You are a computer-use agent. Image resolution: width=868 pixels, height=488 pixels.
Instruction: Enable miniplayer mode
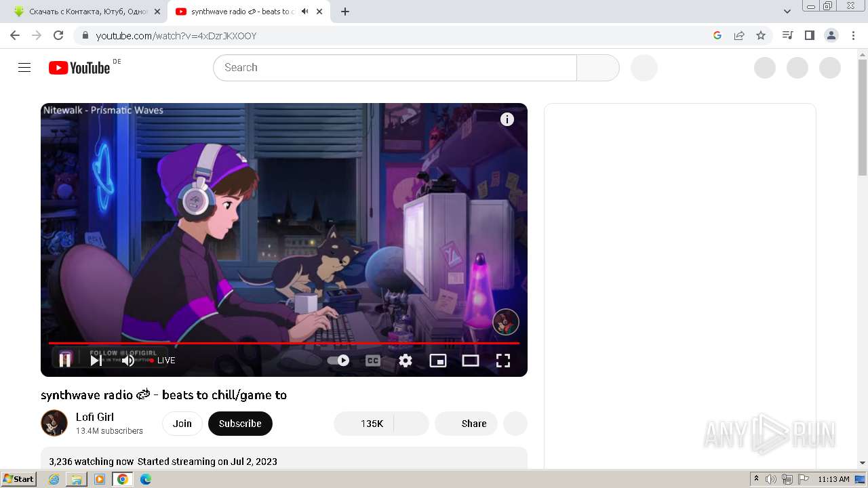438,361
